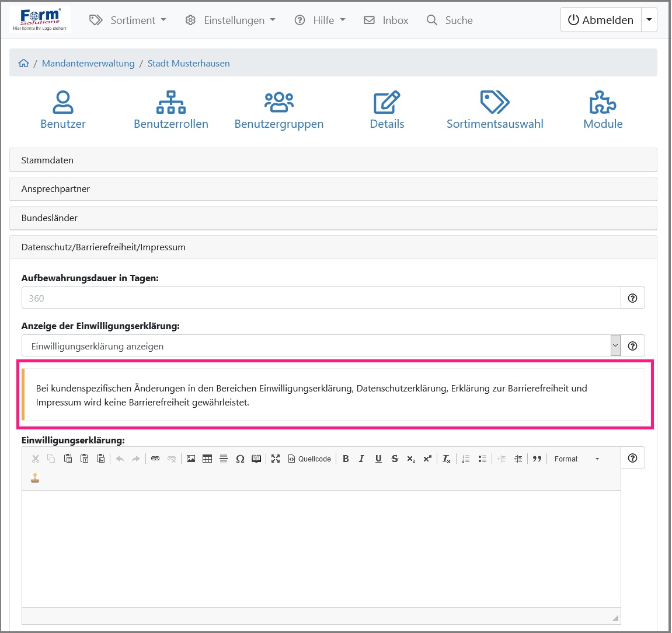Go to Mandantenverwaltung breadcrumb link

[x=88, y=64]
